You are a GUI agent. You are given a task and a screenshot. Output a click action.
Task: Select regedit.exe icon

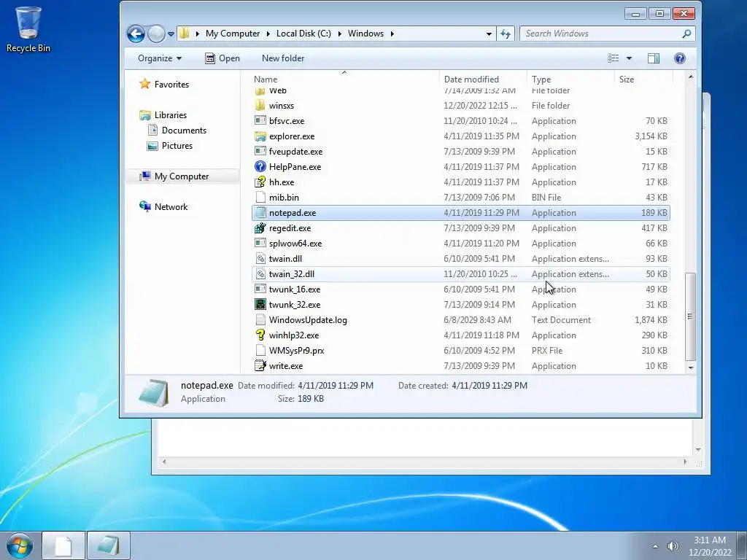[260, 228]
